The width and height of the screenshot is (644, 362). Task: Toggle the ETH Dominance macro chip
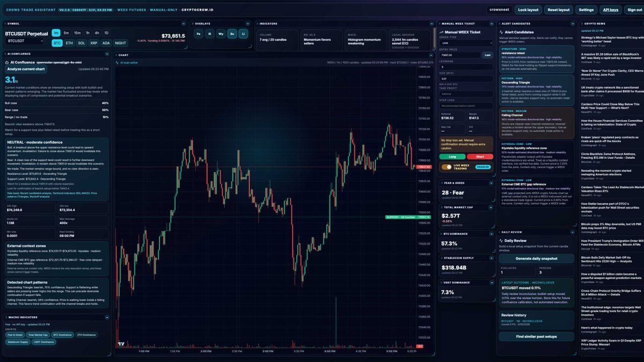pyautogui.click(x=86, y=335)
